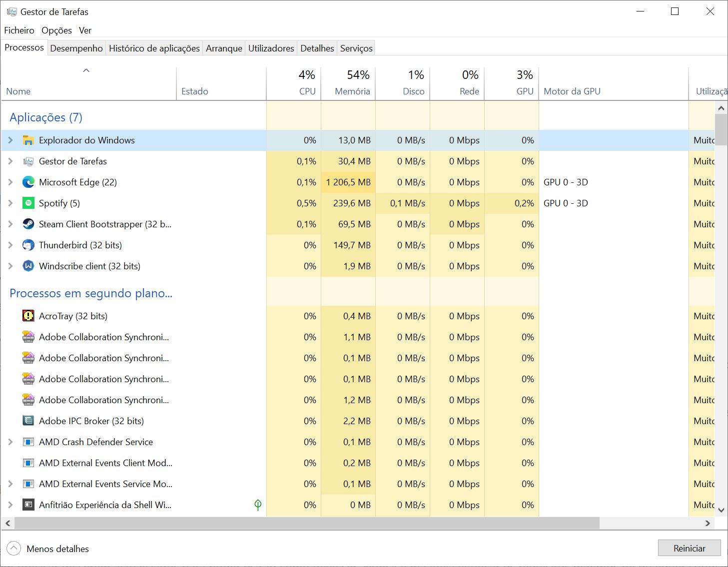Click the 1,1 MB Adobe Collaboration Synchronizer icon
Image resolution: width=728 pixels, height=567 pixels.
(28, 337)
